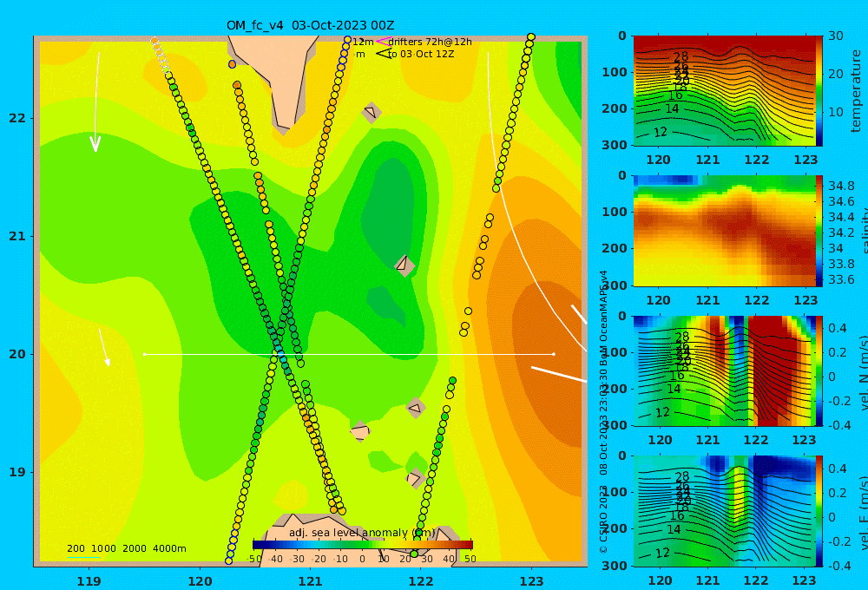This screenshot has width=868, height=590.
Task: Open the temperature depth section panel
Action: click(x=724, y=91)
